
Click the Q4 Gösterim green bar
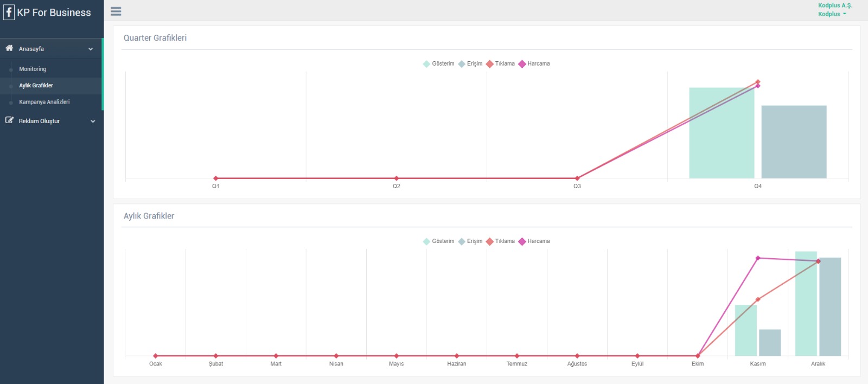721,133
